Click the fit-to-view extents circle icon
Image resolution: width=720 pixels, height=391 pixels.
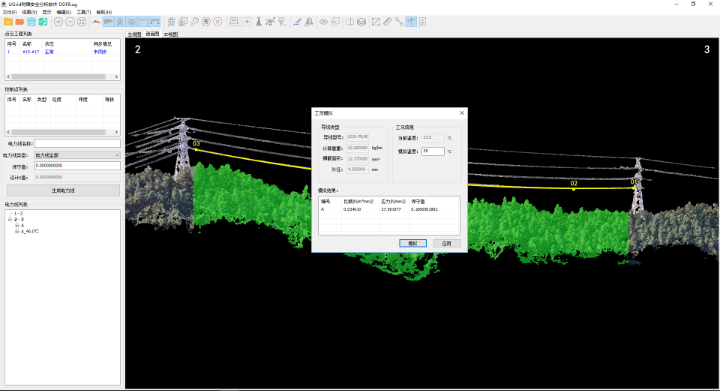pos(82,22)
